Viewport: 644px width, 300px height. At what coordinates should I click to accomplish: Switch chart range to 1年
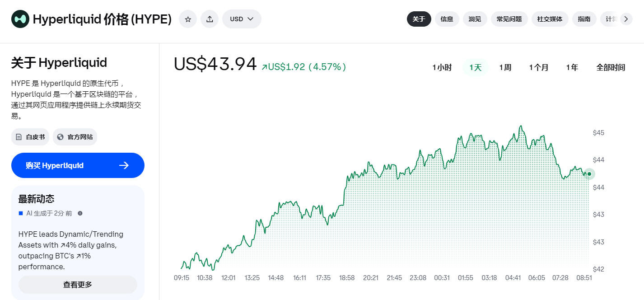click(572, 67)
